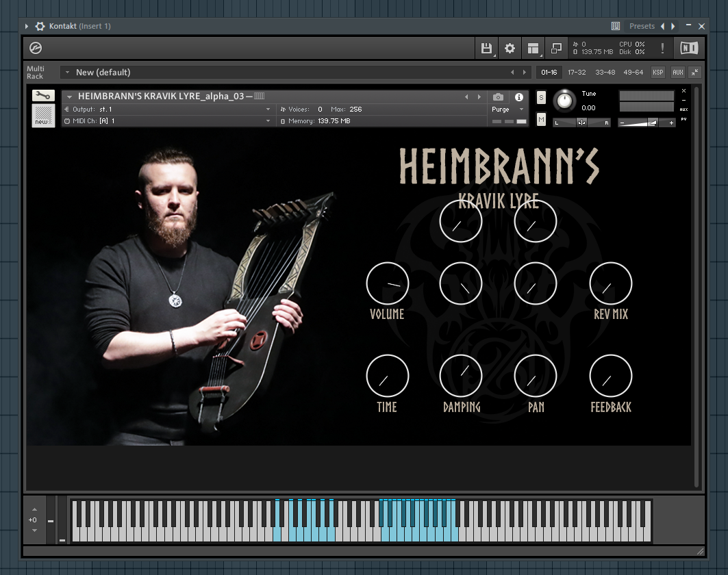Click the workspace view layout icon
Viewport: 728px width, 575px height.
(534, 48)
